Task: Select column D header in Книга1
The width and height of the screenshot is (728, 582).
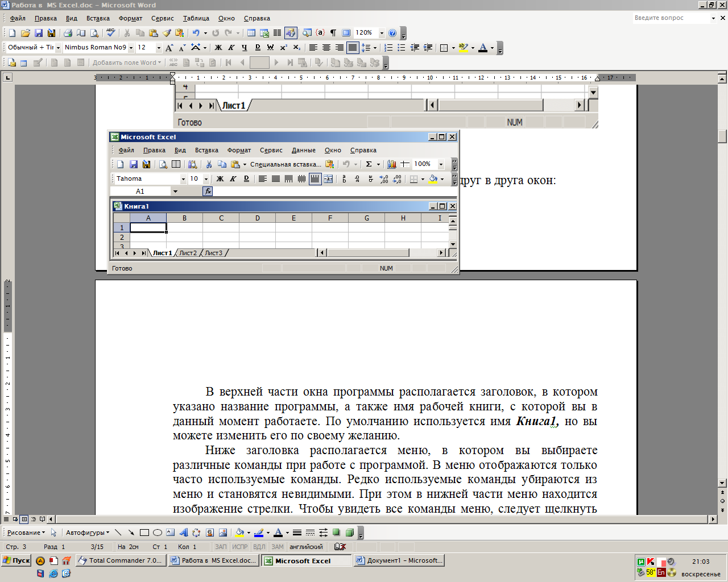Action: (x=258, y=218)
